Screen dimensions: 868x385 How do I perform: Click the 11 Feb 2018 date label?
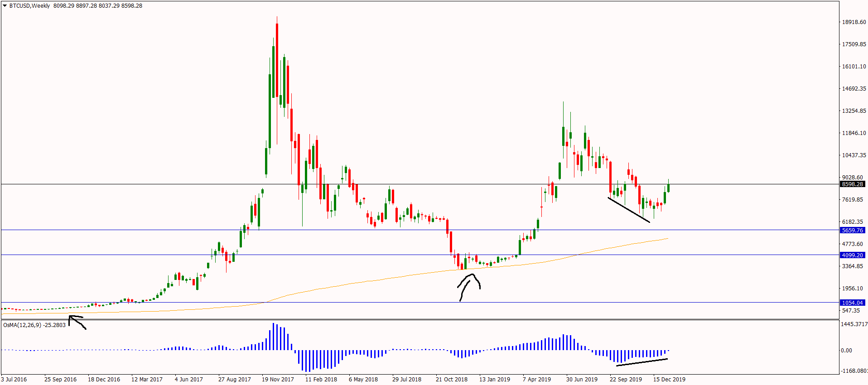(321, 379)
